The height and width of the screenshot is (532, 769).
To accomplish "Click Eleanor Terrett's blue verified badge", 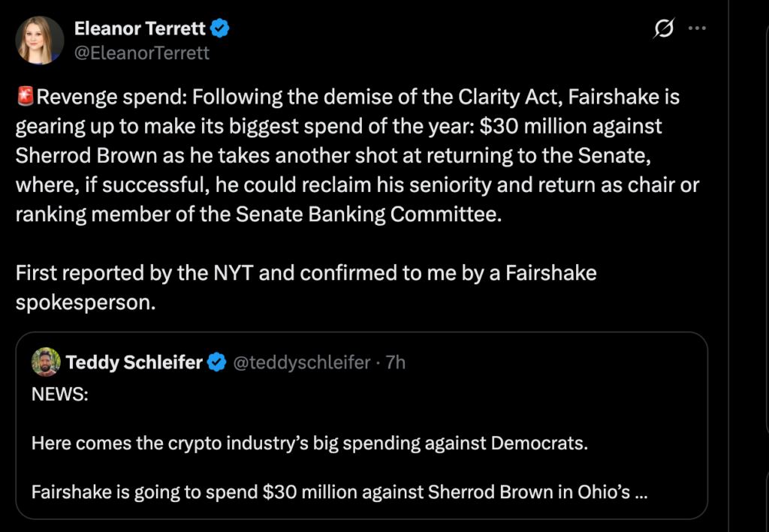I will (220, 29).
